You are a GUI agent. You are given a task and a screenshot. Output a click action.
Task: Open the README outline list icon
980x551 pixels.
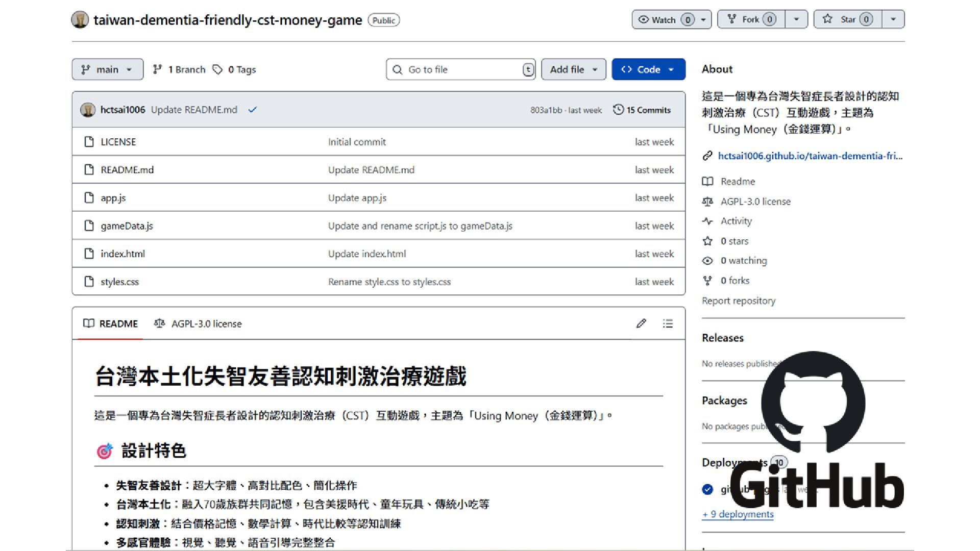pyautogui.click(x=668, y=323)
